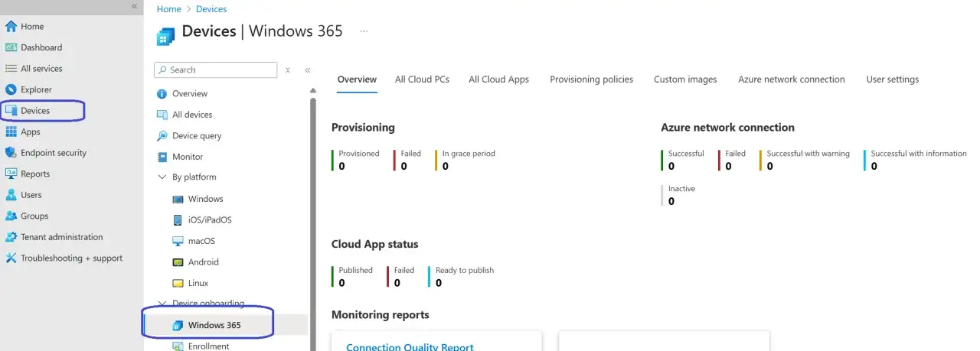Switch to the Custom images tab
The width and height of the screenshot is (980, 351).
point(685,80)
